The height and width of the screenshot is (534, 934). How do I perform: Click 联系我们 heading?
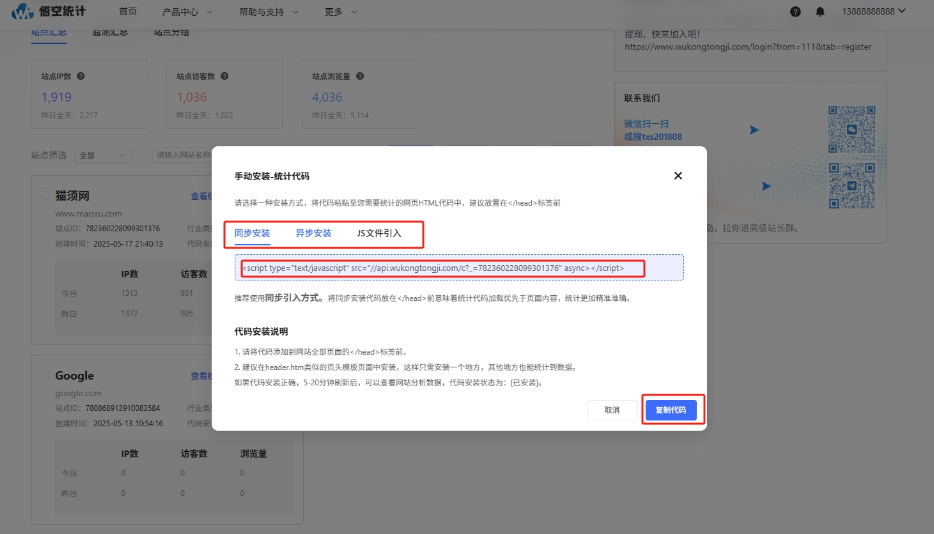(642, 98)
